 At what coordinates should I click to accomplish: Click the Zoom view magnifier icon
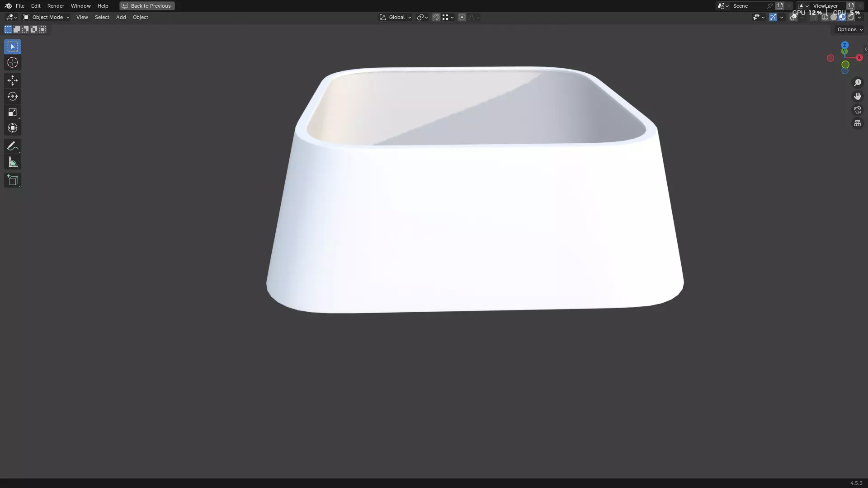pyautogui.click(x=858, y=83)
